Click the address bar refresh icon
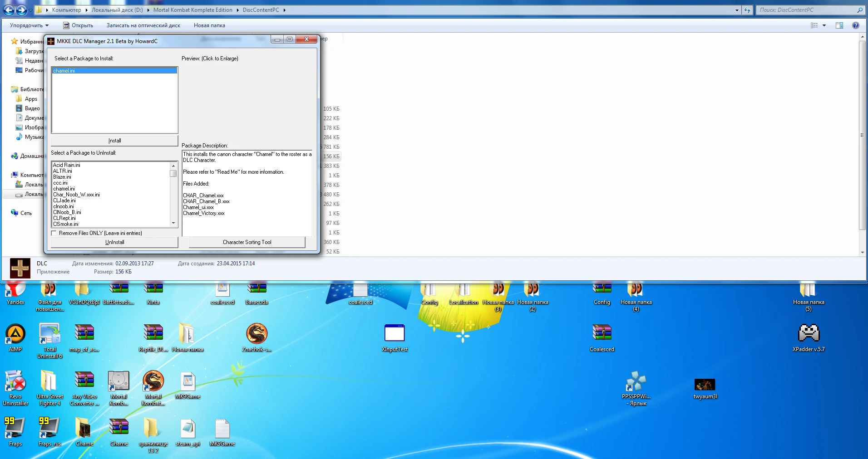The width and height of the screenshot is (868, 459). point(747,10)
